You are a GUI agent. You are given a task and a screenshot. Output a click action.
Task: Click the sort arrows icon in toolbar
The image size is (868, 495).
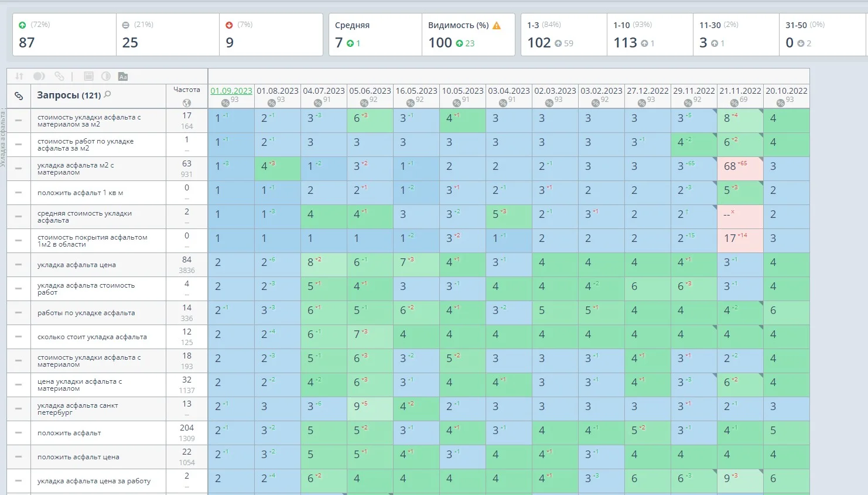[19, 76]
